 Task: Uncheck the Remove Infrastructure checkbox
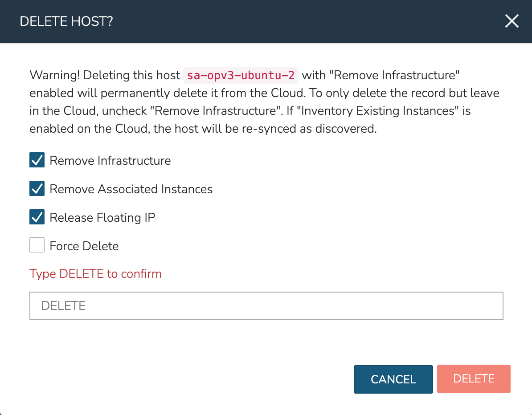tap(37, 160)
